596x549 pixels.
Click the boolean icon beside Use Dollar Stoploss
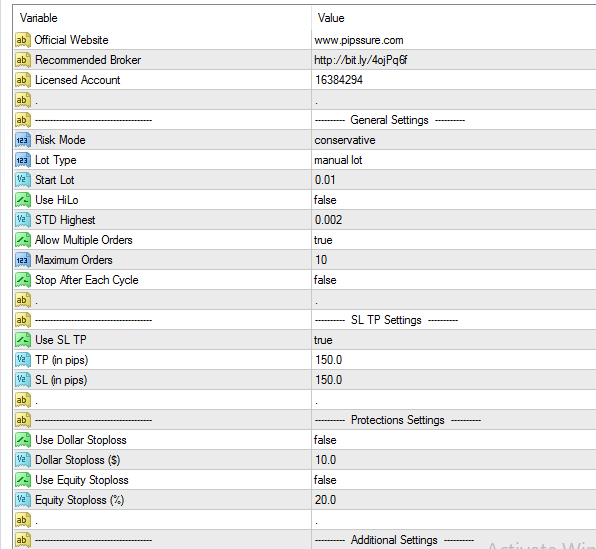pyautogui.click(x=22, y=440)
